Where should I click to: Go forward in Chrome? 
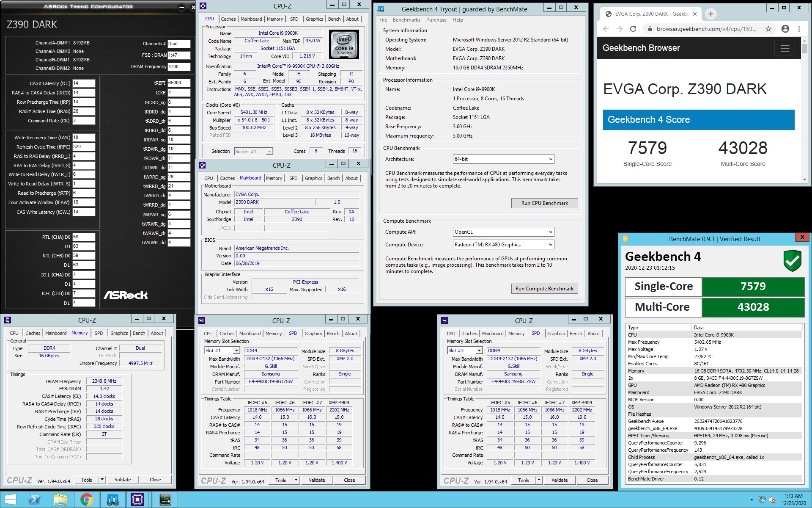pyautogui.click(x=620, y=29)
